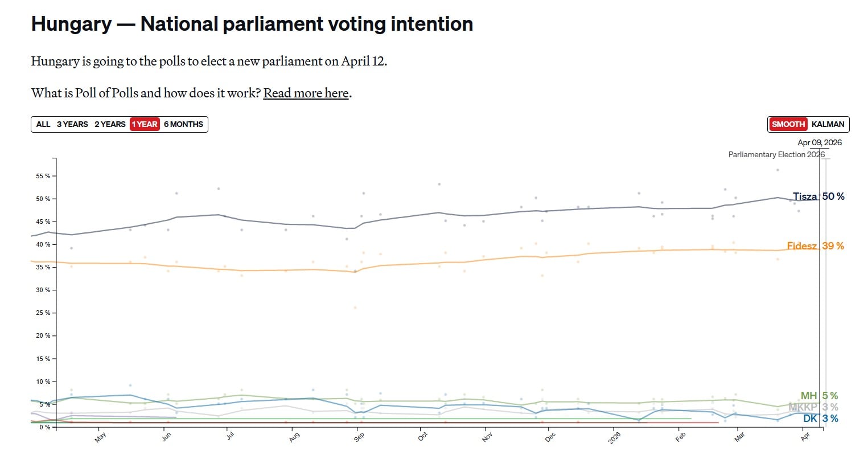868x451 pixels.
Task: Open the Read more here link
Action: coord(306,93)
